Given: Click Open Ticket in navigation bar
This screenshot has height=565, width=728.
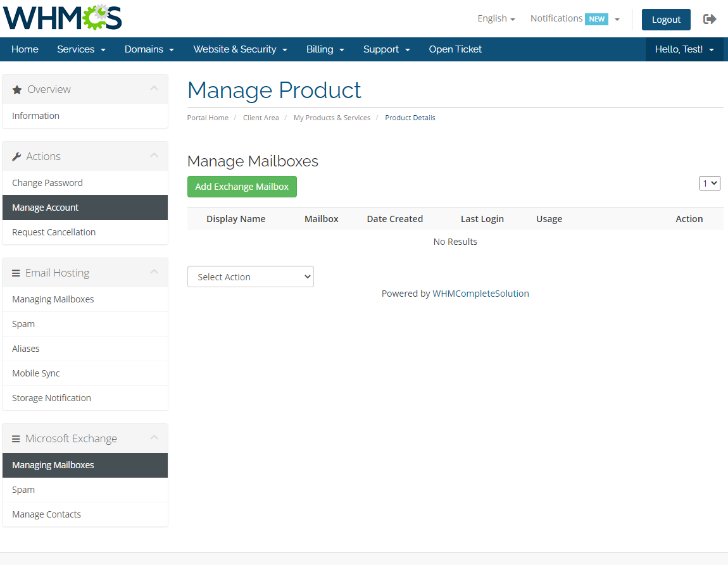Looking at the screenshot, I should pyautogui.click(x=455, y=49).
